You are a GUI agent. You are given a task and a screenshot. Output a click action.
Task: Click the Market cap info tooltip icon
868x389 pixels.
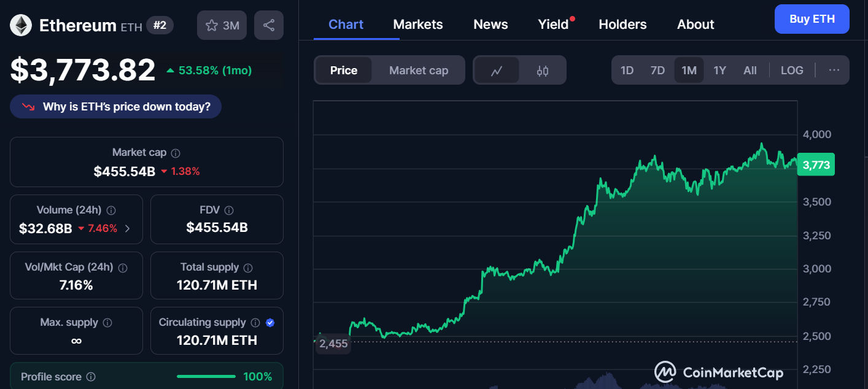(x=176, y=152)
